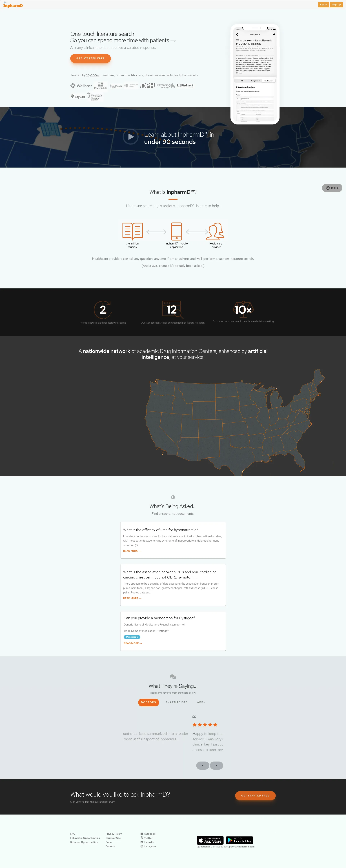Click the Wellstar logo
Viewport: 346px width, 868px height.
coord(81,86)
